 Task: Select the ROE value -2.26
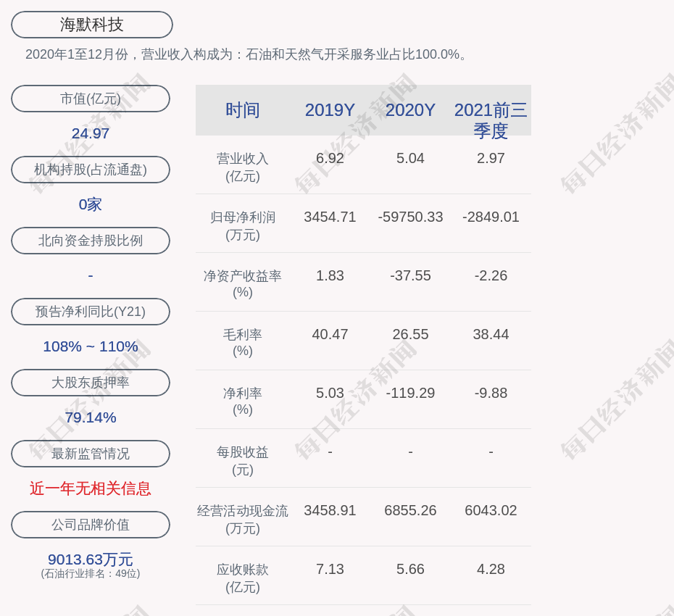coord(491,275)
